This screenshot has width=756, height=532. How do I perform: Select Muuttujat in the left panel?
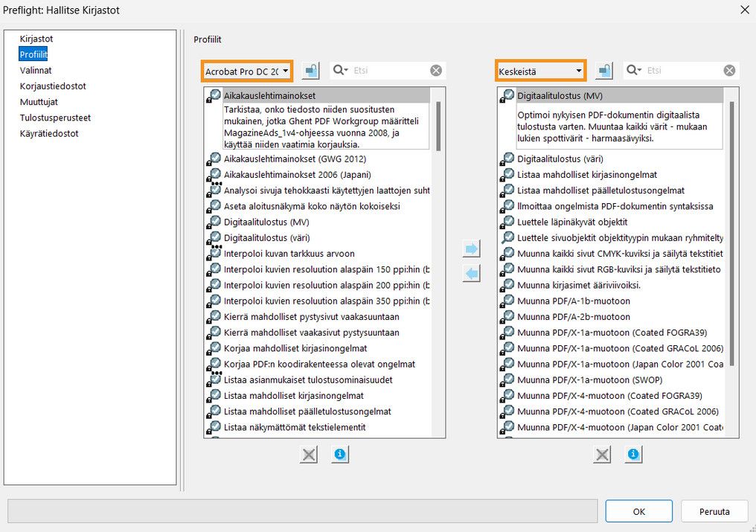tap(39, 102)
